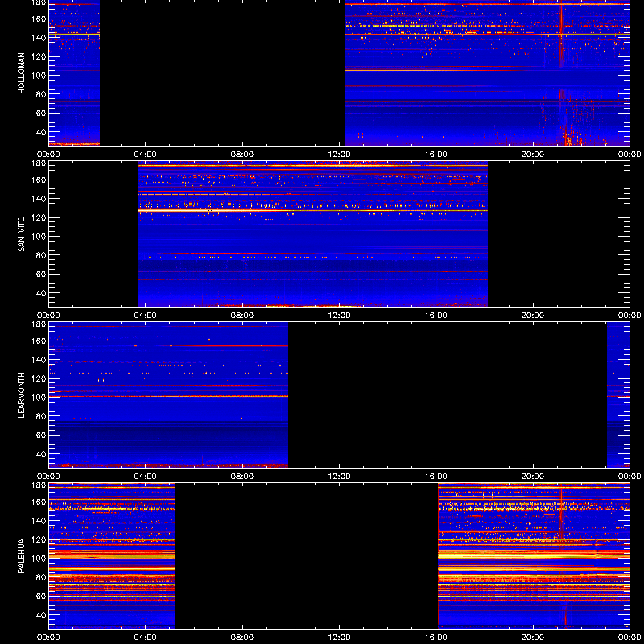This screenshot has width=644, height=644.
Task: Click the 100 frequency tick on Holloman axis
Action: point(39,76)
